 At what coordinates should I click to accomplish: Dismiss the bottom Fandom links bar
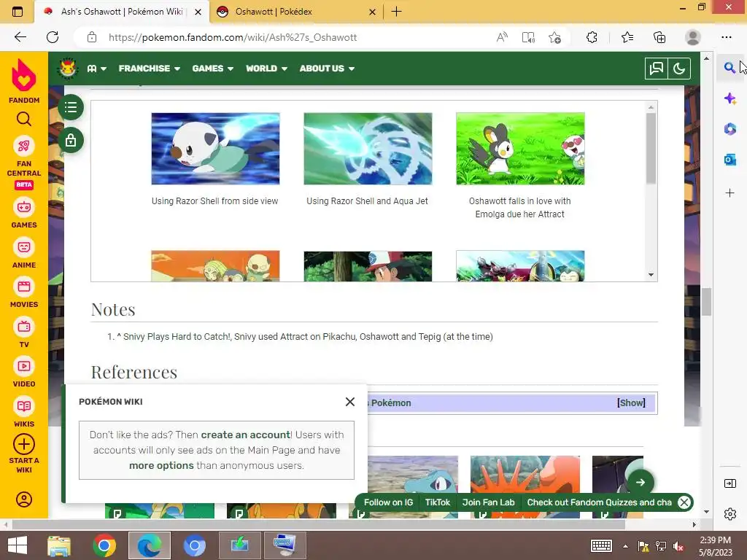click(684, 502)
